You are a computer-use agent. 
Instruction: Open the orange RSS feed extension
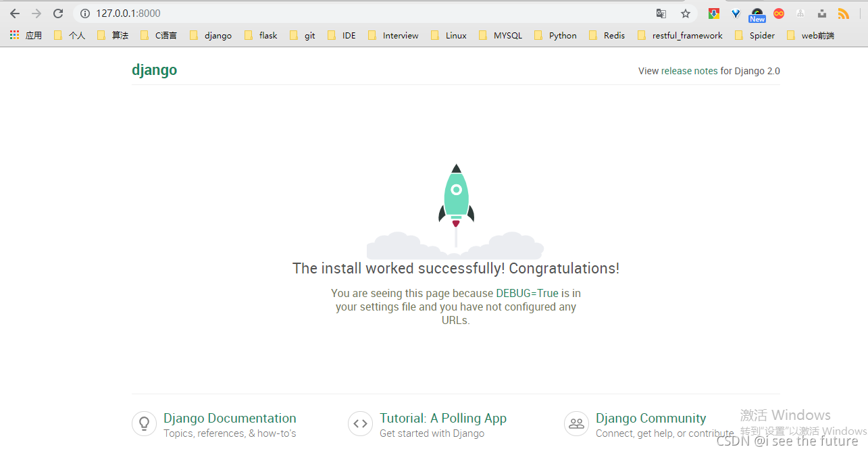pyautogui.click(x=844, y=14)
